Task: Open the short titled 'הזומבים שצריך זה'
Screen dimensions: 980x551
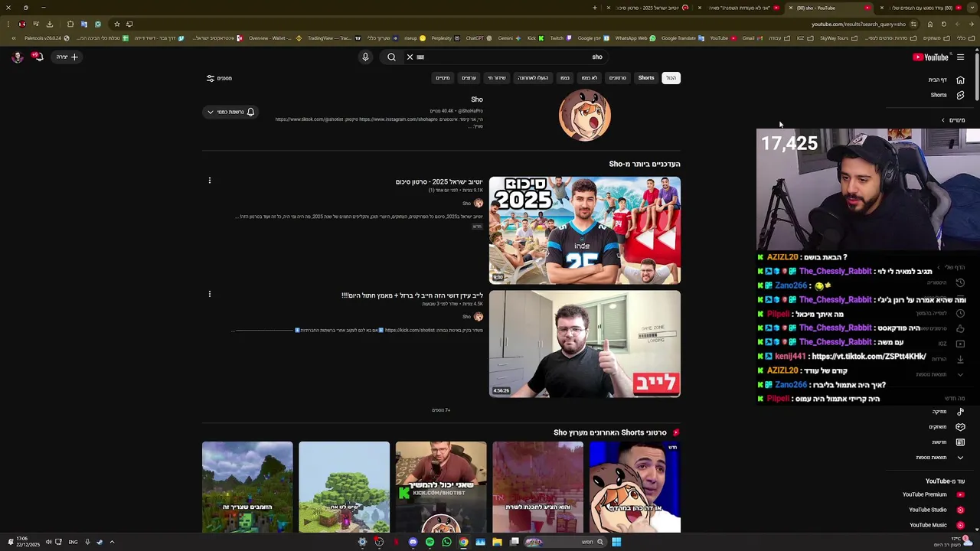Action: 247,487
